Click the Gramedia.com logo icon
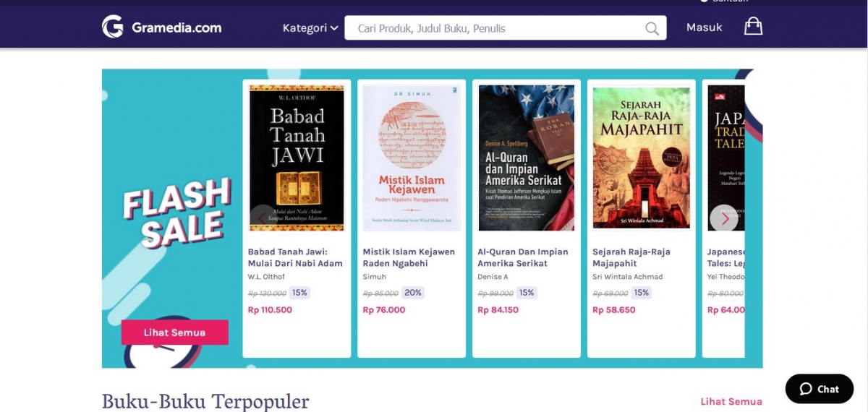 tap(113, 27)
